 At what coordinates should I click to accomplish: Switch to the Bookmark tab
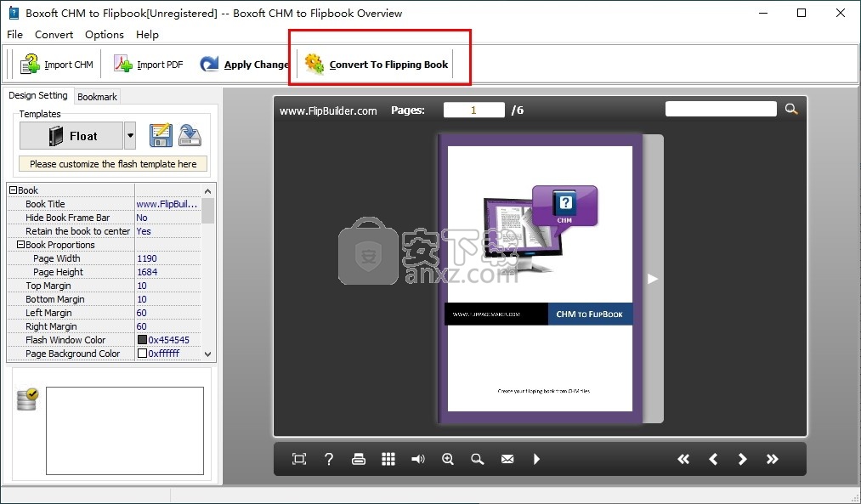(x=97, y=97)
